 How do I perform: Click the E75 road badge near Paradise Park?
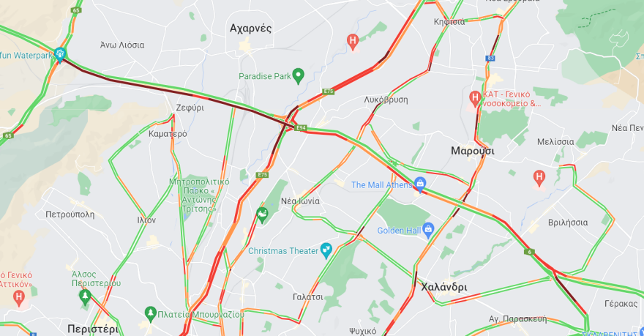pos(328,92)
